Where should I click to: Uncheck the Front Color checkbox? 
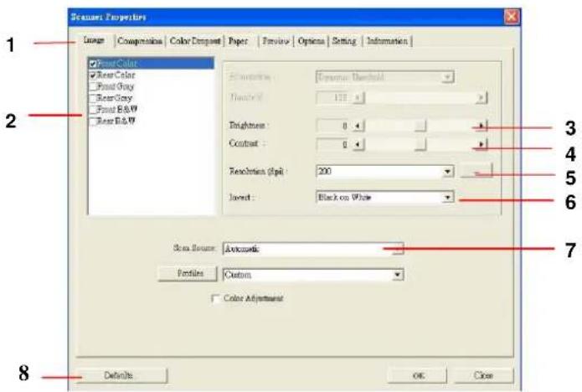tap(93, 64)
